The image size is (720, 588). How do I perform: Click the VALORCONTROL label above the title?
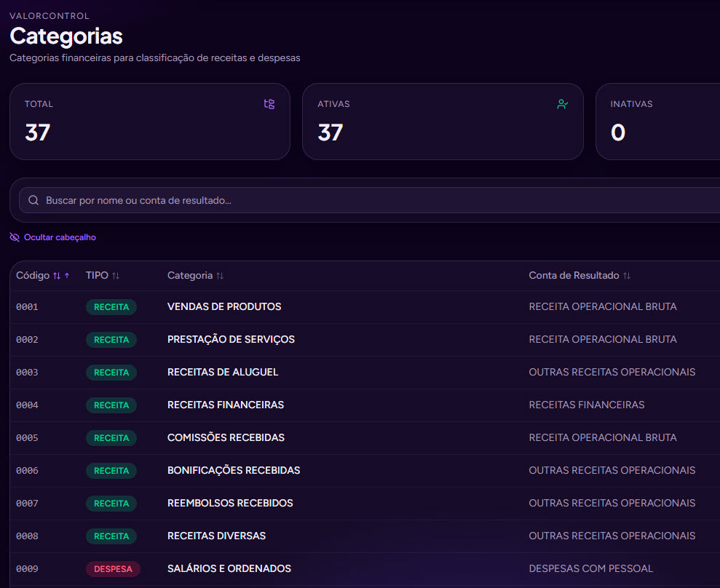click(50, 15)
